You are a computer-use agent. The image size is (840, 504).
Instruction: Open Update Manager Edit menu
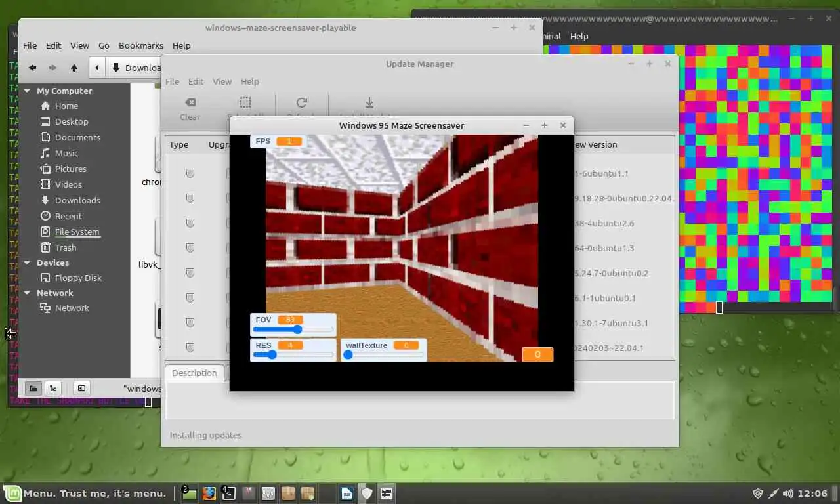tap(196, 81)
